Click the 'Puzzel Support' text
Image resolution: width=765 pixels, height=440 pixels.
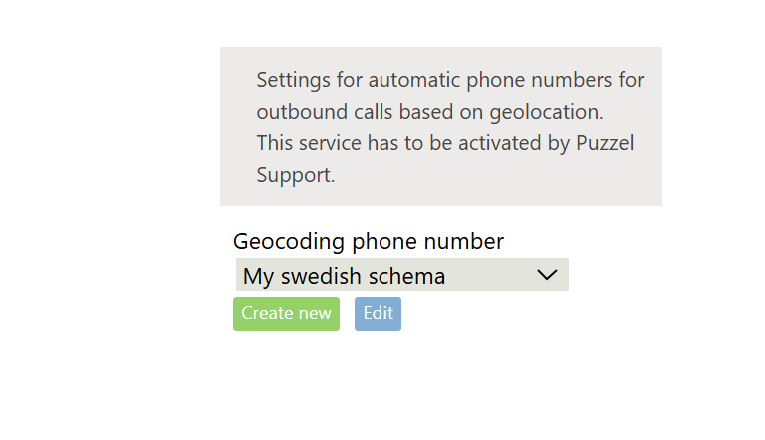[x=605, y=143]
